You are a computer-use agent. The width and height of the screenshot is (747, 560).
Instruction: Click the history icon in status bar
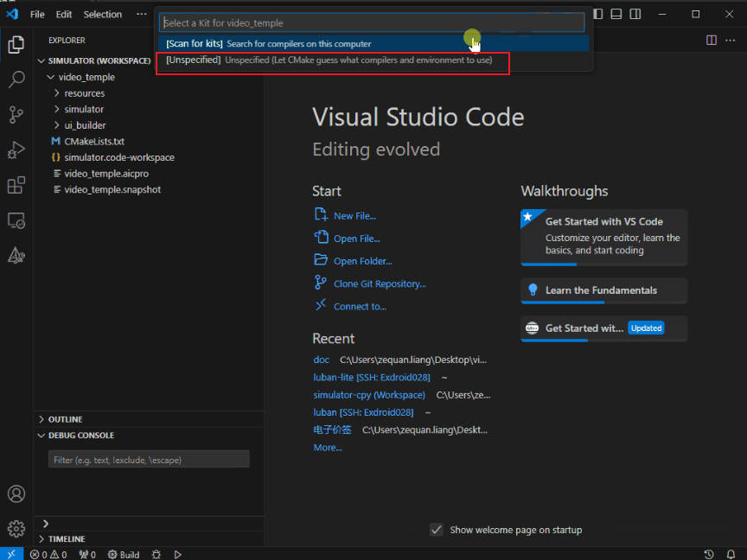coord(709,554)
